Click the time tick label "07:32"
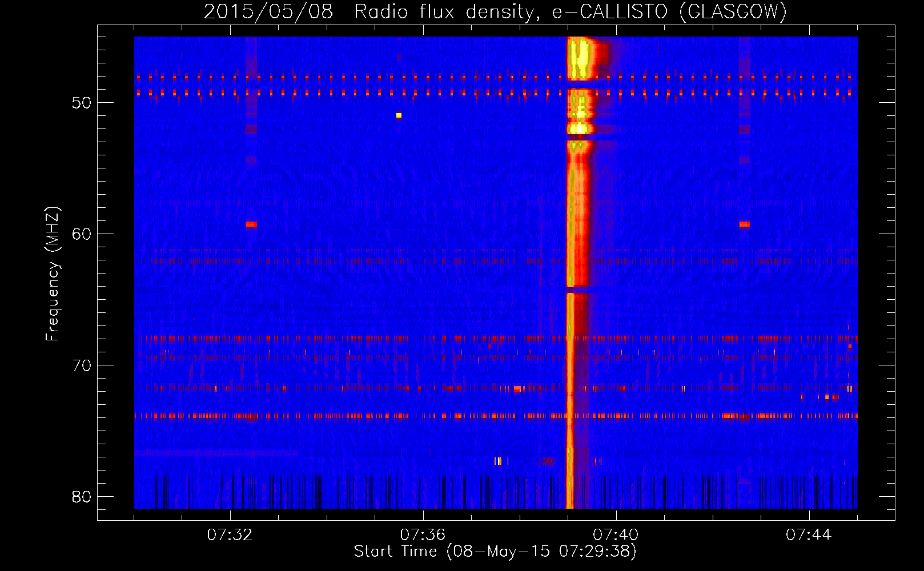 pos(230,534)
